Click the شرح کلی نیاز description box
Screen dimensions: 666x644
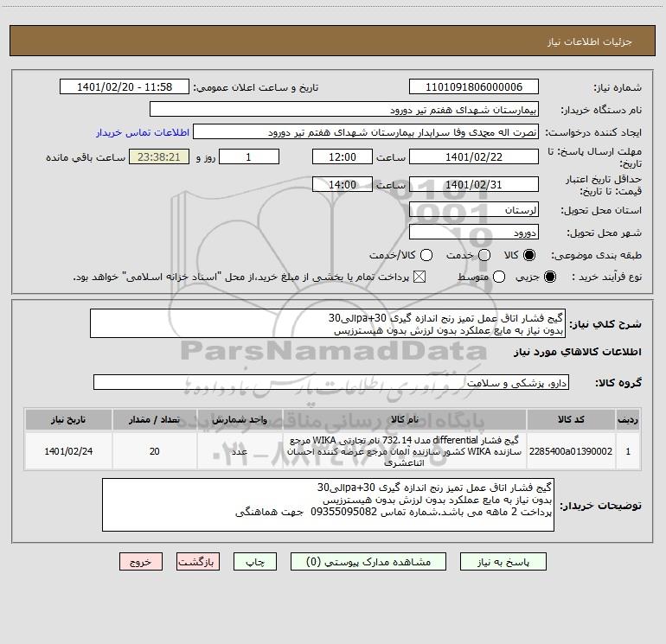coord(328,323)
